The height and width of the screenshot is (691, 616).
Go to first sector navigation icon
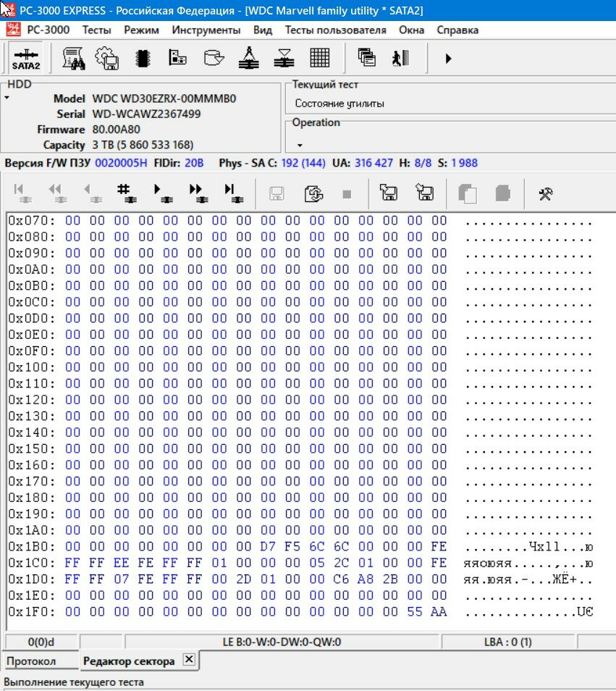[x=22, y=193]
